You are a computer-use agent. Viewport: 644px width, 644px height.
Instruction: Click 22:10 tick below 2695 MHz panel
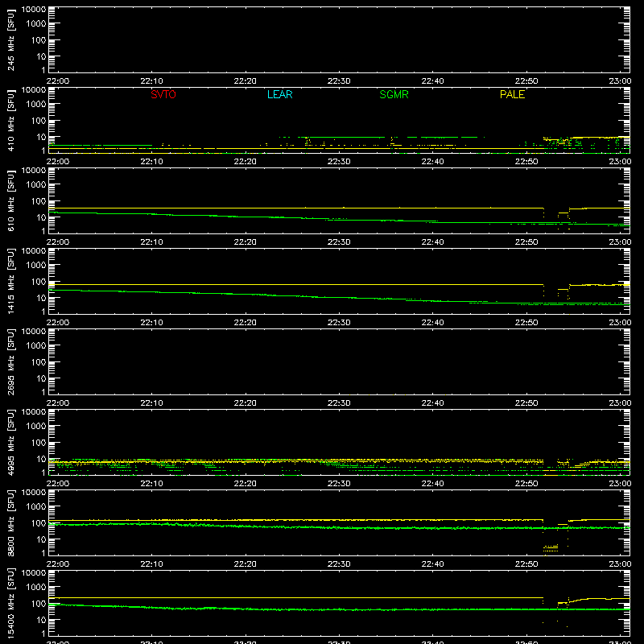(151, 403)
